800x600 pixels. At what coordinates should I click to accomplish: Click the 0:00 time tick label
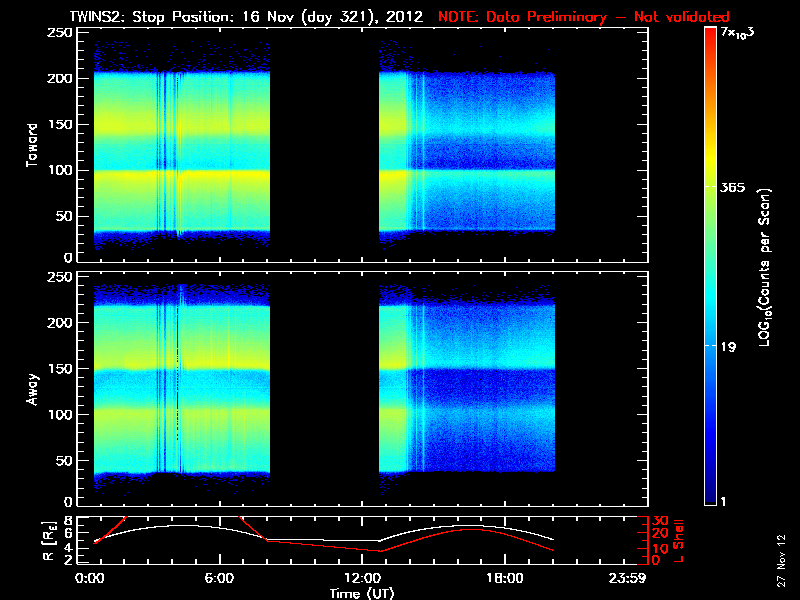tap(90, 578)
